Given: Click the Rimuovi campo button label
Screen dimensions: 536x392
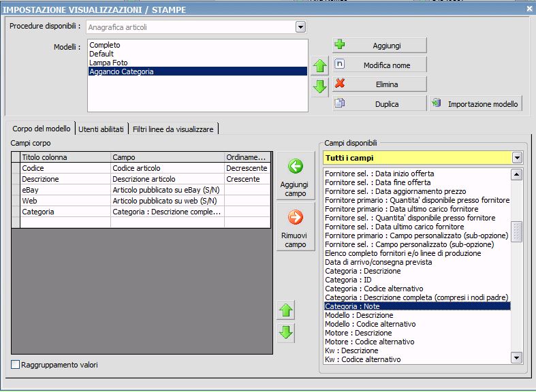Looking at the screenshot, I should 296,240.
